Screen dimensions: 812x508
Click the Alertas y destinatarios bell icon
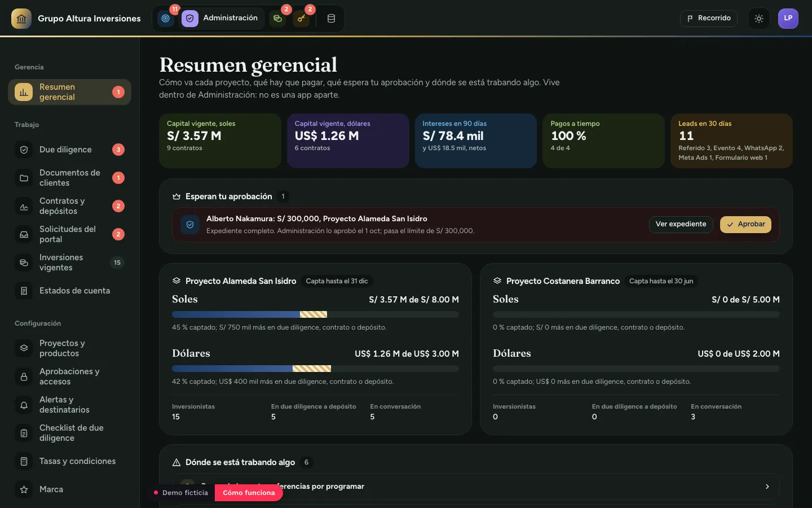point(24,405)
